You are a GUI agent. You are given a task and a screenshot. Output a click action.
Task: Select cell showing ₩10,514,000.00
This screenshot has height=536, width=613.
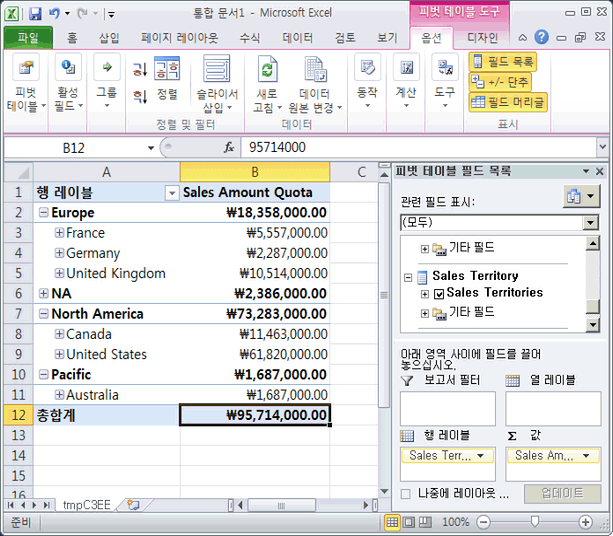pos(255,273)
